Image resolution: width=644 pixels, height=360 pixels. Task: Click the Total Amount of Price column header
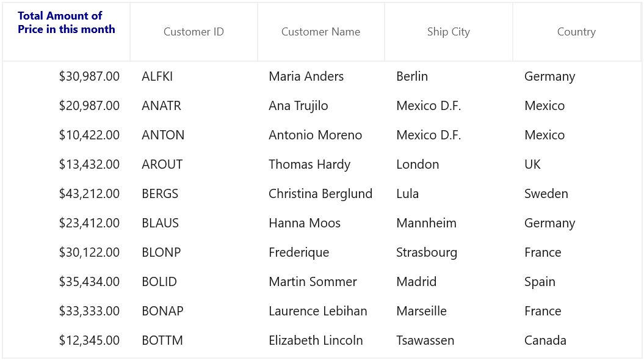click(66, 32)
